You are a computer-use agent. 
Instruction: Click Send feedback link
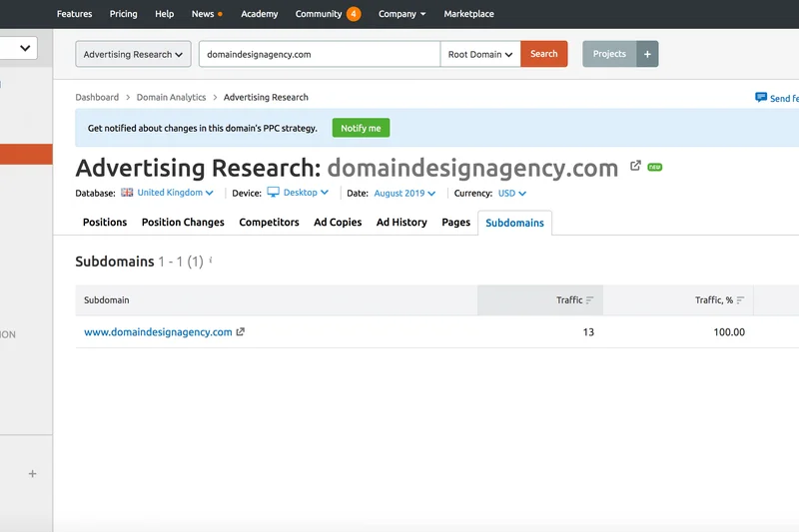[784, 98]
